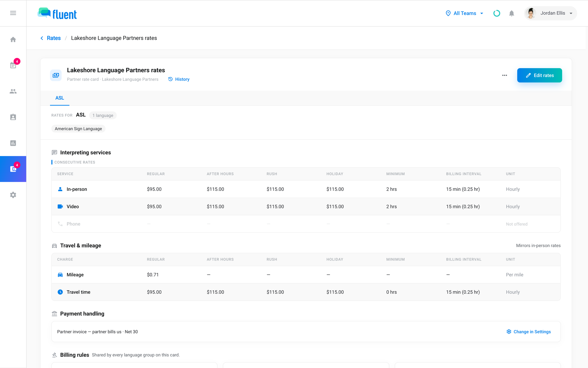Click Jordan Ellis avatar photo
Image resolution: width=588 pixels, height=368 pixels.
click(530, 13)
